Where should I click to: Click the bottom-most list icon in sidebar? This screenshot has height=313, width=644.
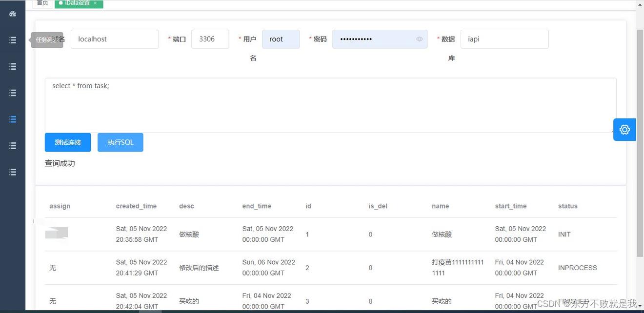pyautogui.click(x=13, y=172)
